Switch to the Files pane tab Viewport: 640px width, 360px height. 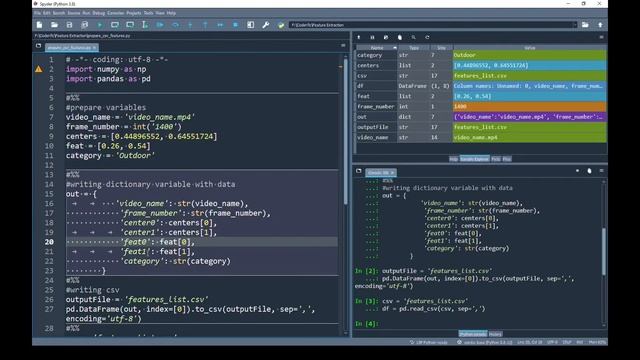507,159
